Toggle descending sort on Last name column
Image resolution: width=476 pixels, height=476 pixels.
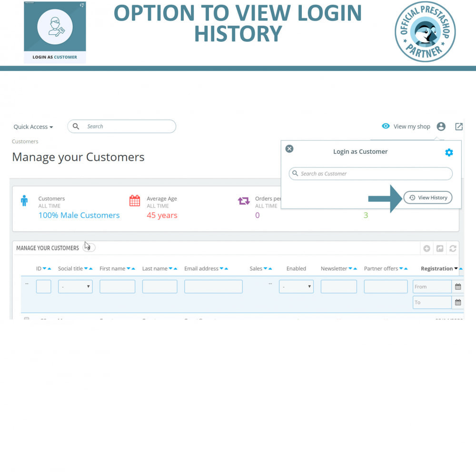click(170, 268)
